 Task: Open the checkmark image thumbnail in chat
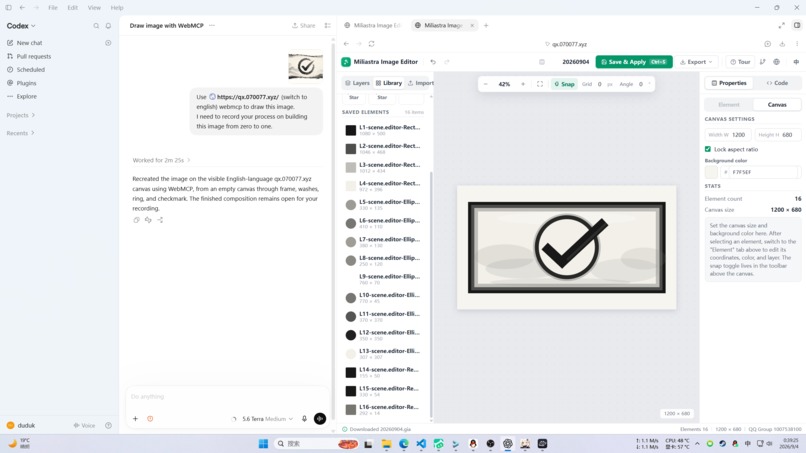click(306, 66)
